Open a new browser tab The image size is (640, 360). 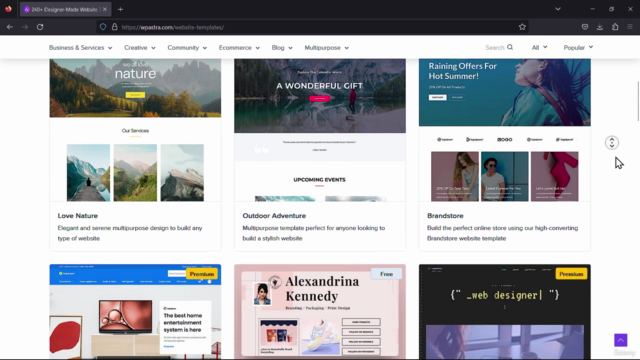pyautogui.click(x=120, y=9)
